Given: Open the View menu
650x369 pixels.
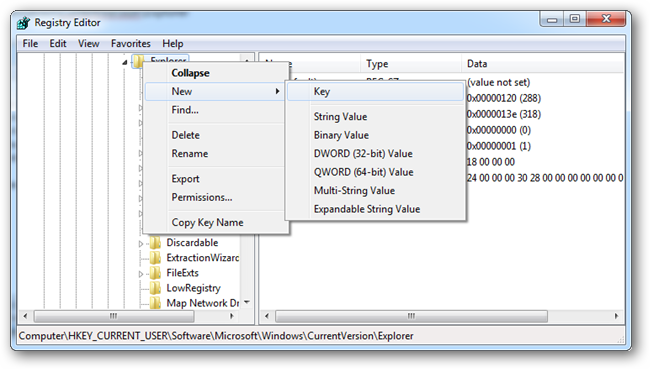Looking at the screenshot, I should coord(89,44).
